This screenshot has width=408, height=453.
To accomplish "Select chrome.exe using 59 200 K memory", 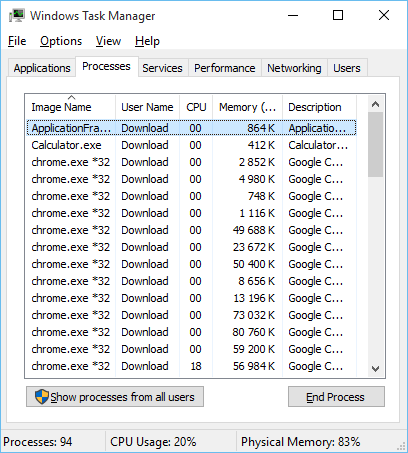I will pyautogui.click(x=191, y=349).
